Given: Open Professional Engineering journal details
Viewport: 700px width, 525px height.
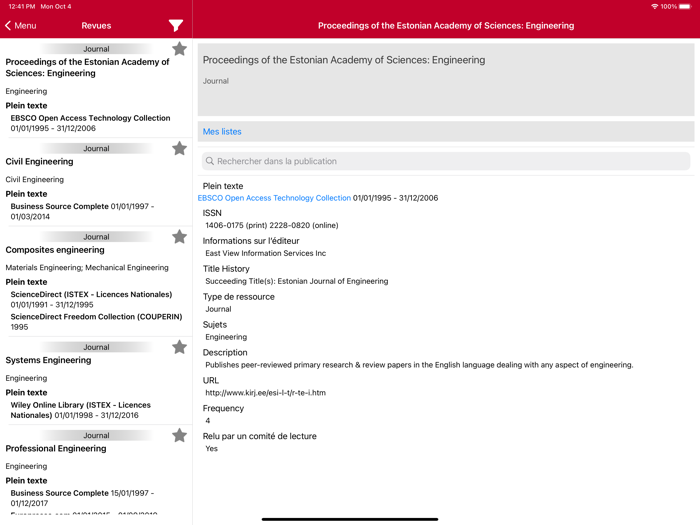Looking at the screenshot, I should coord(56,448).
